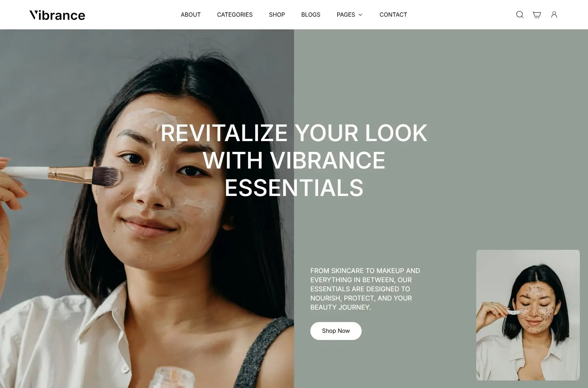588x388 pixels.
Task: Click the word ESSENTIALS in headline
Action: click(x=294, y=188)
